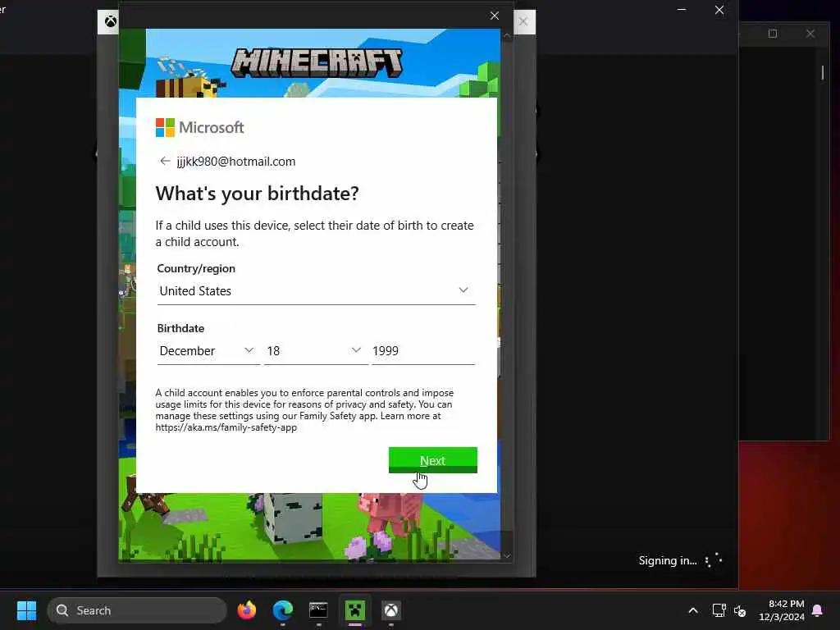Open notifications bell icon
Viewport: 840px width, 630px height.
click(x=818, y=610)
